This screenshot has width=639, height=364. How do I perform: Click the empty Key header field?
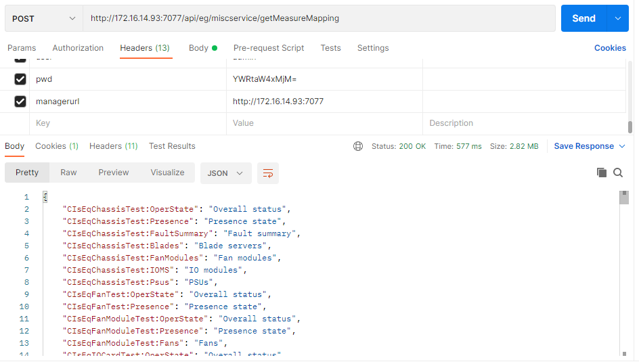coord(128,123)
